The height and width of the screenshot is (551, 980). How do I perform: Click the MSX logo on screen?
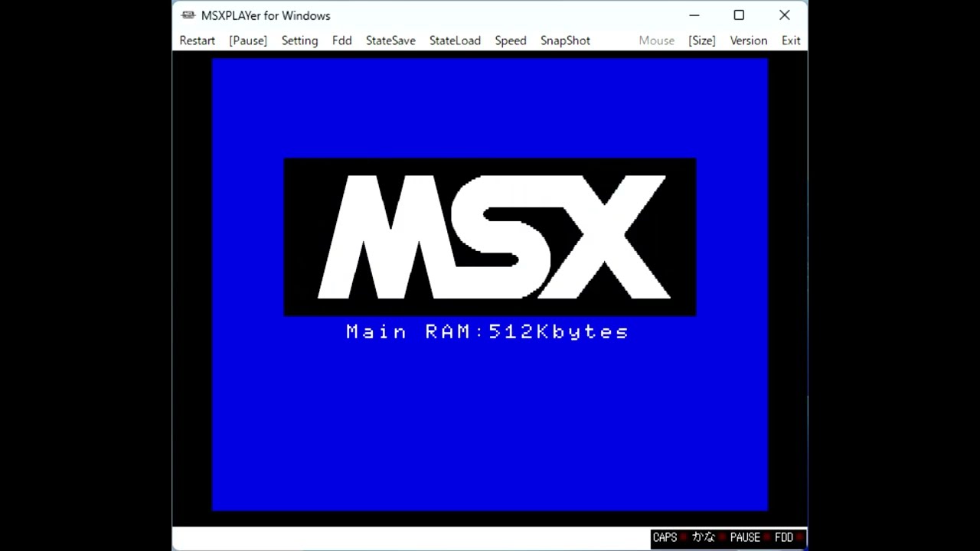pos(490,237)
